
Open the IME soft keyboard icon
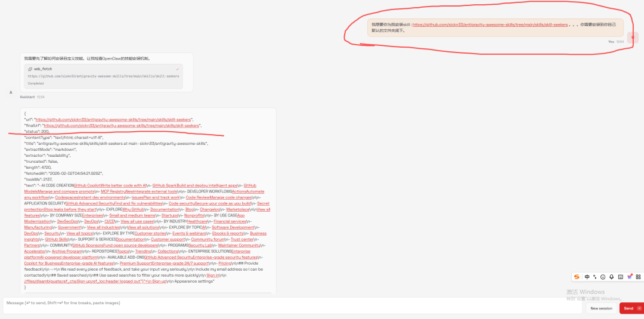click(621, 277)
